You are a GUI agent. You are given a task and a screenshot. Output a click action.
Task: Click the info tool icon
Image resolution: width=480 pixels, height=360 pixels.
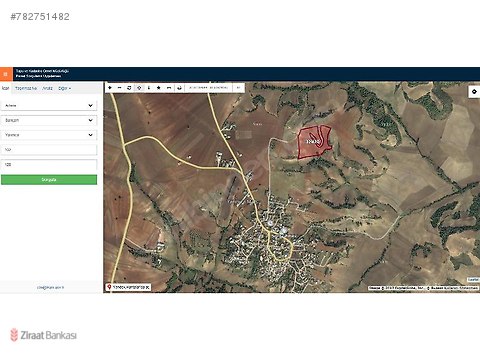pyautogui.click(x=149, y=88)
